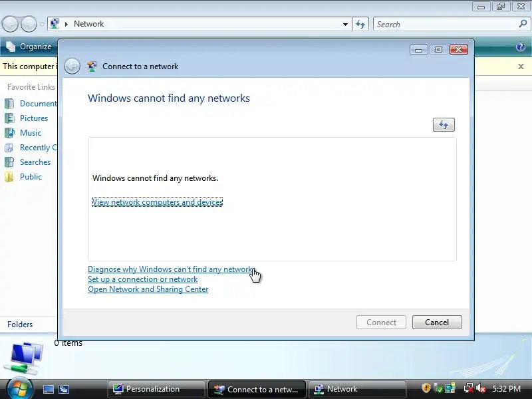Click the back arrow in Connect to a network dialog
Screen dimensions: 532x399
coord(72,66)
